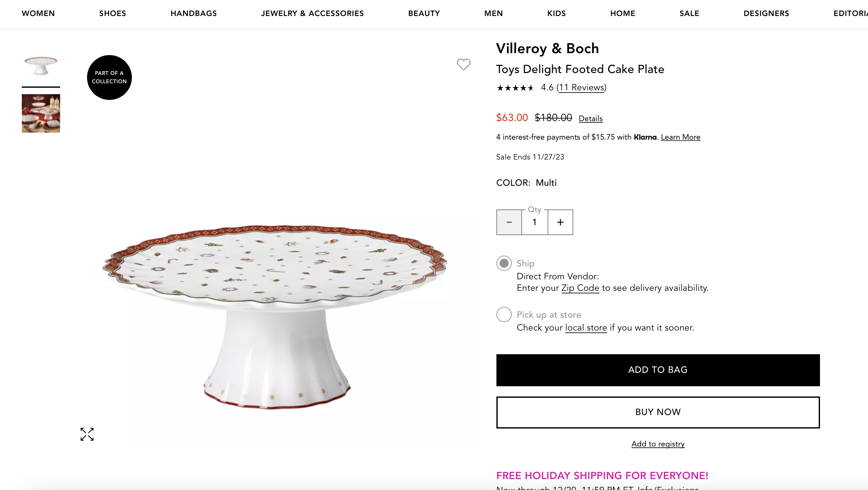Image resolution: width=868 pixels, height=490 pixels.
Task: Decrease quantity with minus button
Action: (509, 222)
